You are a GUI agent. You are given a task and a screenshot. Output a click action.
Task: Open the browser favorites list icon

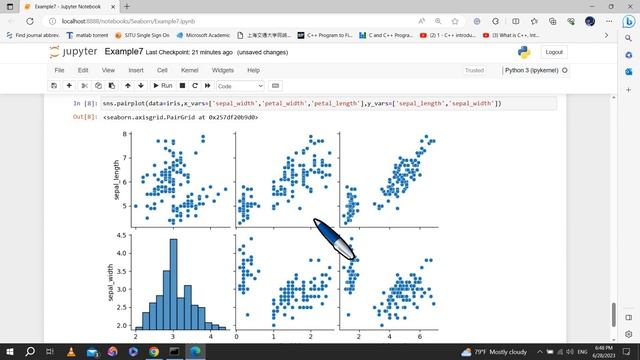click(x=534, y=21)
